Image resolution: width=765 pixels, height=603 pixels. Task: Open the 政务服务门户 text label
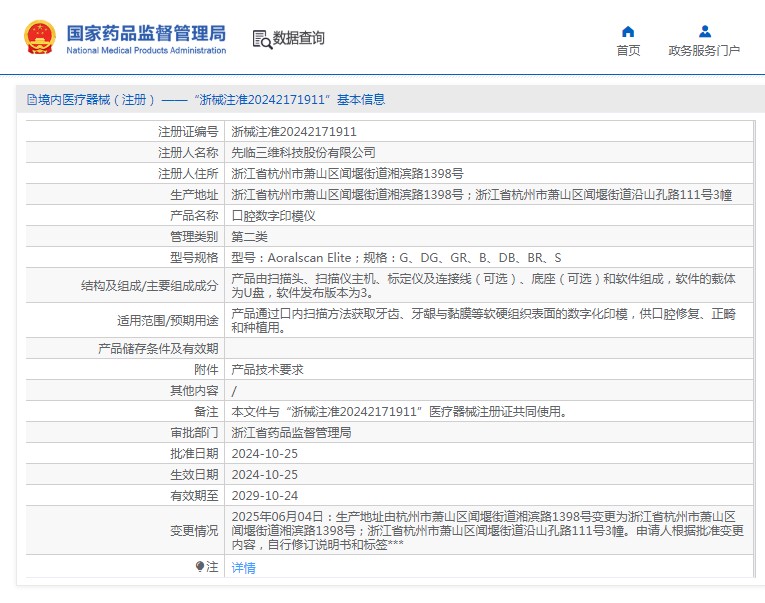tap(704, 51)
